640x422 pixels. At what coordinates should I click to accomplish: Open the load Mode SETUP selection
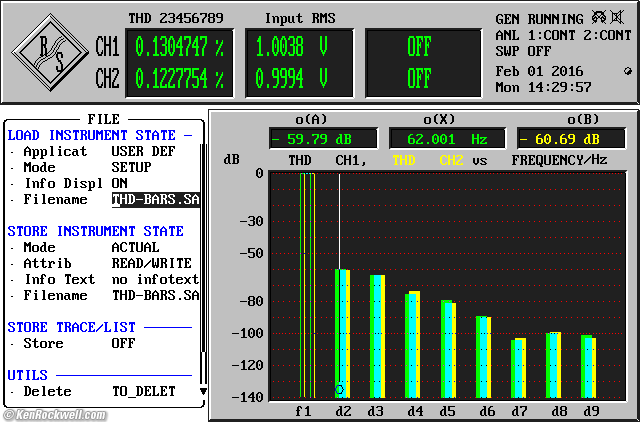[x=131, y=167]
